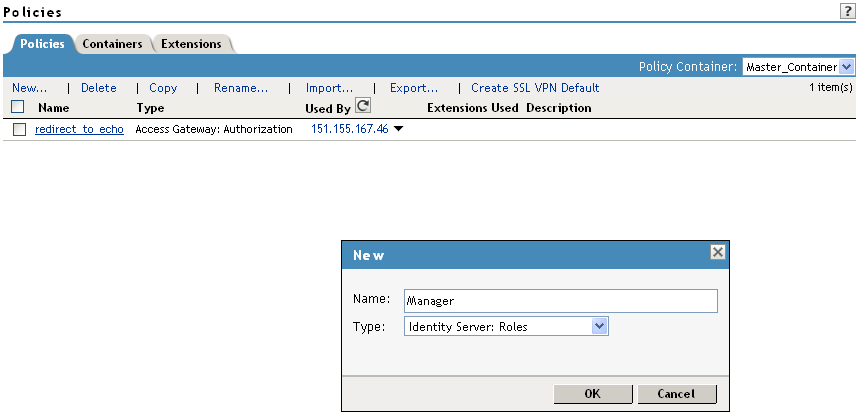
Task: Close the New dialog
Action: (717, 253)
